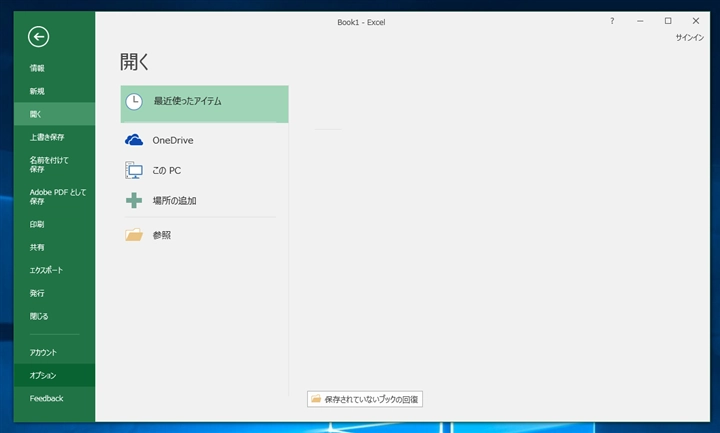The width and height of the screenshot is (720, 433).
Task: Click the back arrow to return to workbook
Action: pos(38,37)
